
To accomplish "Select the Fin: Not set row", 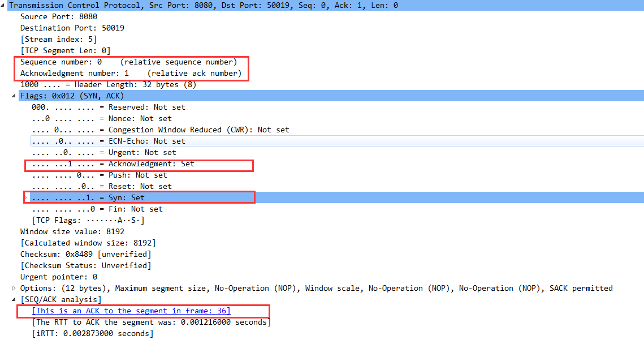I will (x=97, y=209).
